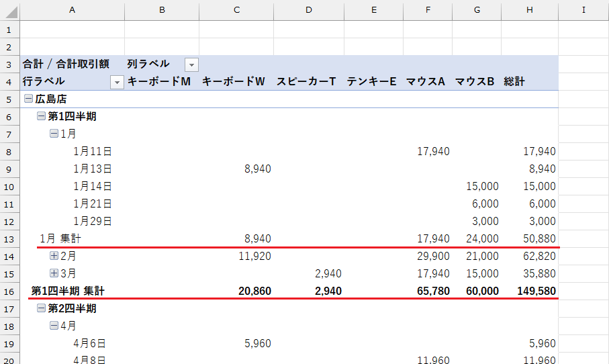The width and height of the screenshot is (609, 364).
Task: Click マウスA value 17,940 for 1月11日
Action: pyautogui.click(x=434, y=151)
